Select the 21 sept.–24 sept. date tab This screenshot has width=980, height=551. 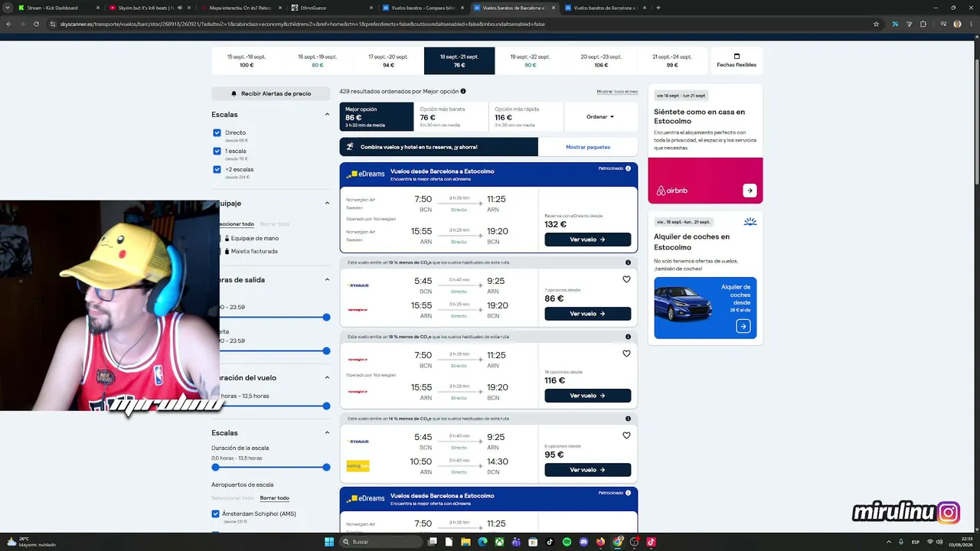pyautogui.click(x=672, y=60)
